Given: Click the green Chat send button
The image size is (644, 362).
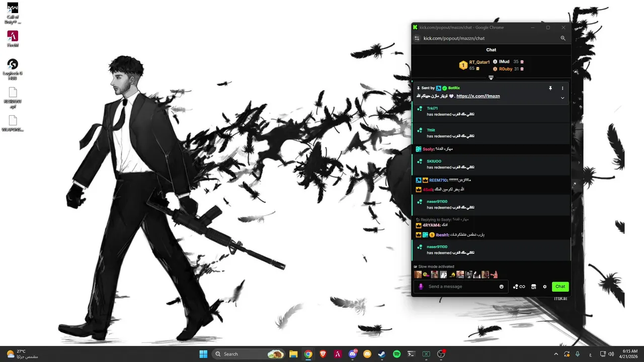Looking at the screenshot, I should click(560, 287).
